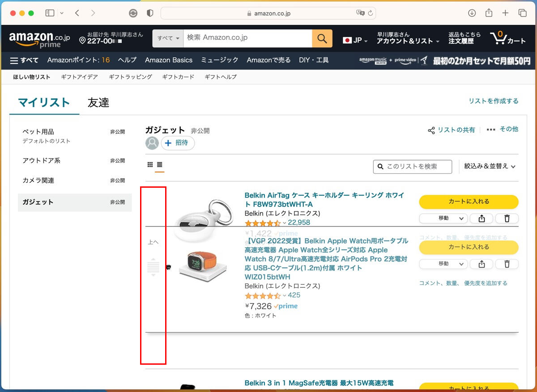Reload the page from the address bar
Image resolution: width=537 pixels, height=392 pixels.
[371, 13]
